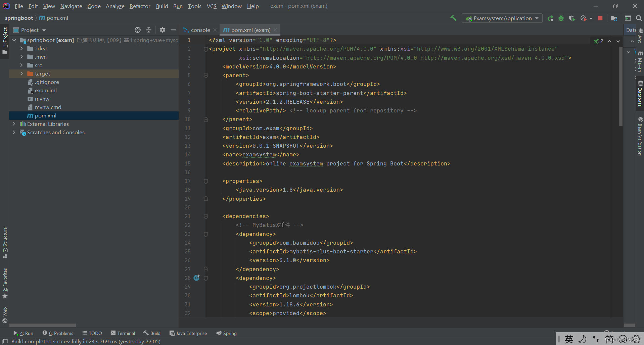Go to previous highlighted problem arrow

pyautogui.click(x=609, y=41)
